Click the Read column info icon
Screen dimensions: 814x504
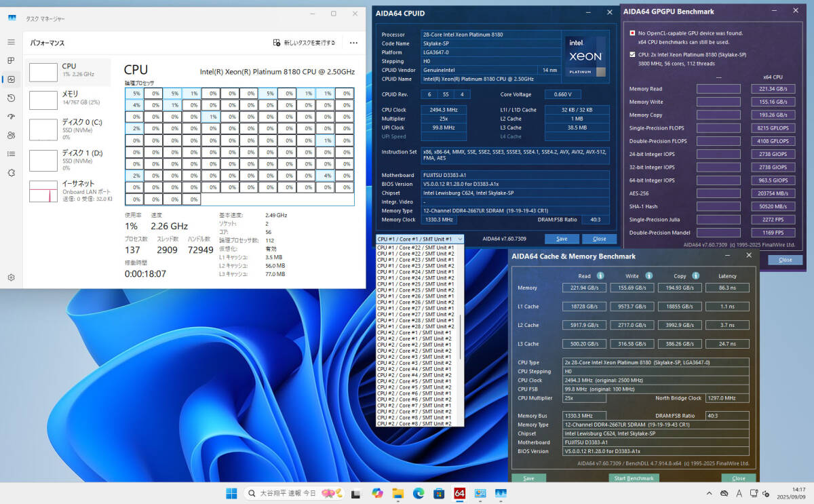click(600, 276)
